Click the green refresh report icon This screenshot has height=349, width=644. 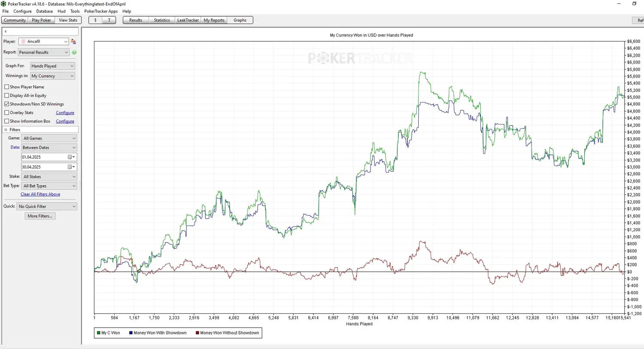(74, 52)
